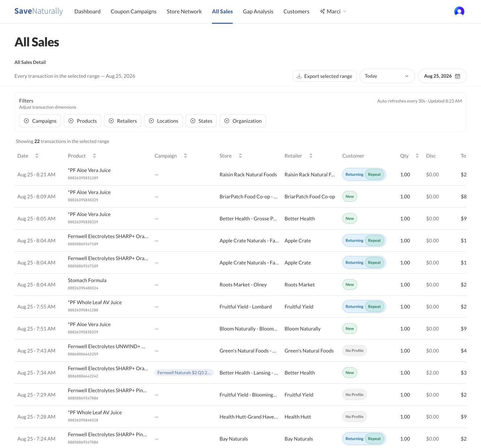Click the download icon on Export button
The width and height of the screenshot is (481, 448).
tap(299, 76)
